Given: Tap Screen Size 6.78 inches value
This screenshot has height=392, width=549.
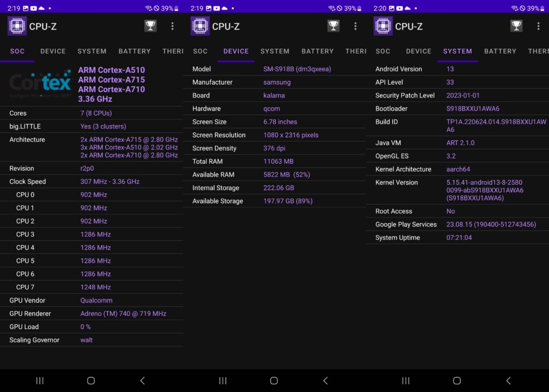Looking at the screenshot, I should point(280,122).
